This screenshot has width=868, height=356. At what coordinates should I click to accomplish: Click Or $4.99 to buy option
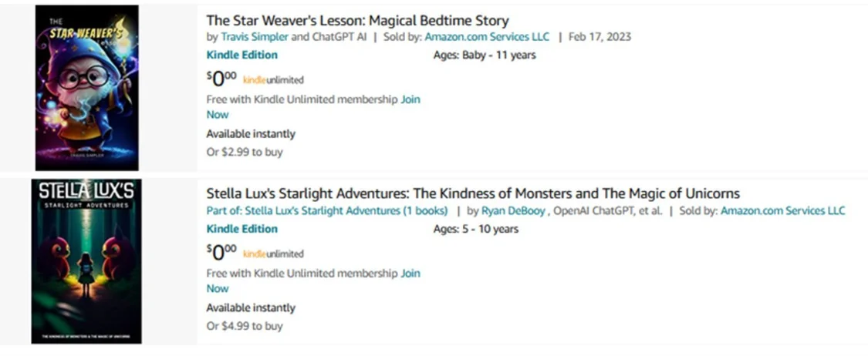coord(244,326)
